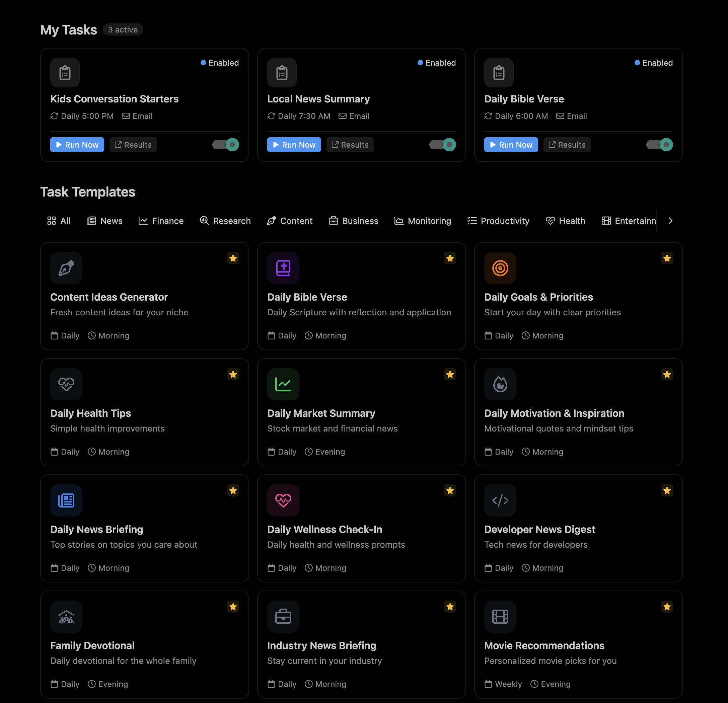Run the Daily Bible Verse task now
Image resolution: width=728 pixels, height=703 pixels.
511,145
